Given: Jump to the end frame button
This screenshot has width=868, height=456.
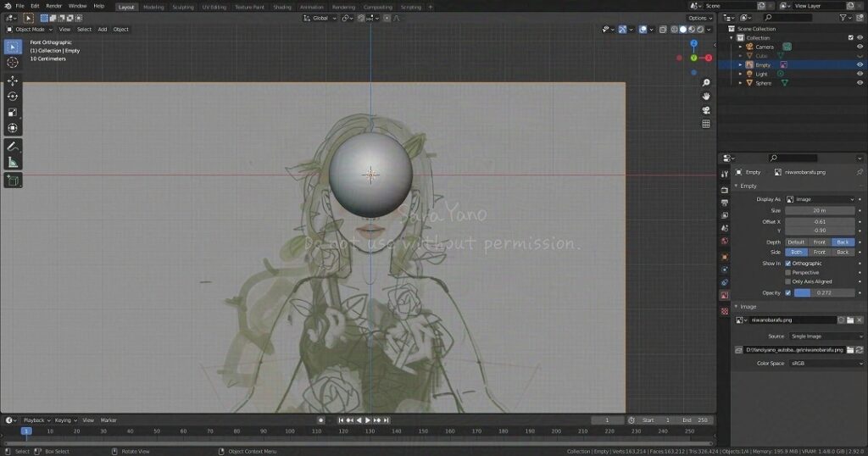Looking at the screenshot, I should coord(387,420).
